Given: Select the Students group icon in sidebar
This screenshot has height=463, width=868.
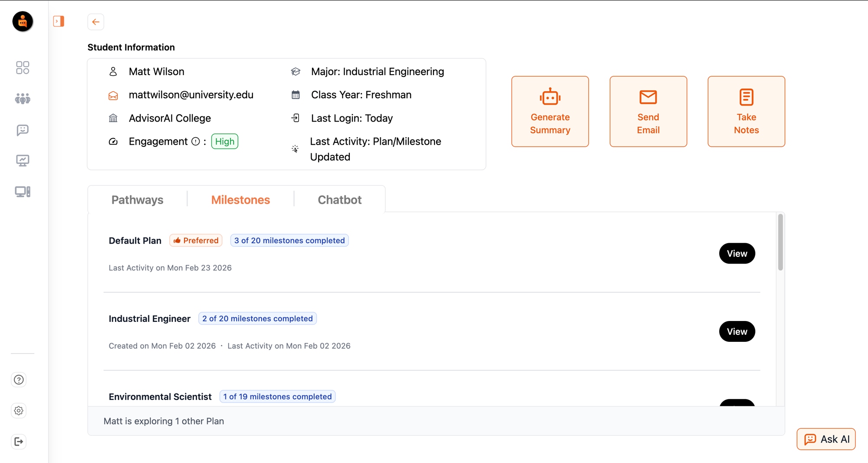Looking at the screenshot, I should click(22, 98).
